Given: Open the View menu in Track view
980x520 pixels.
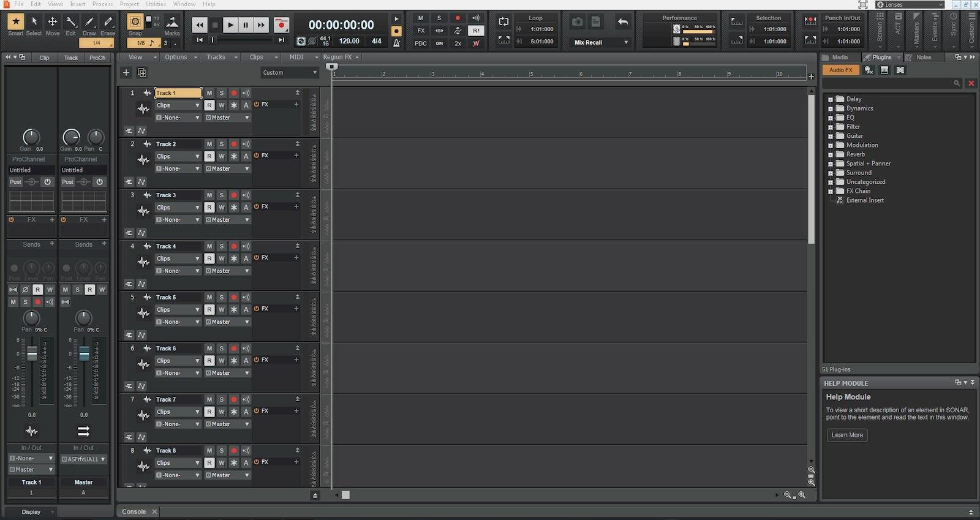Looking at the screenshot, I should 139,57.
